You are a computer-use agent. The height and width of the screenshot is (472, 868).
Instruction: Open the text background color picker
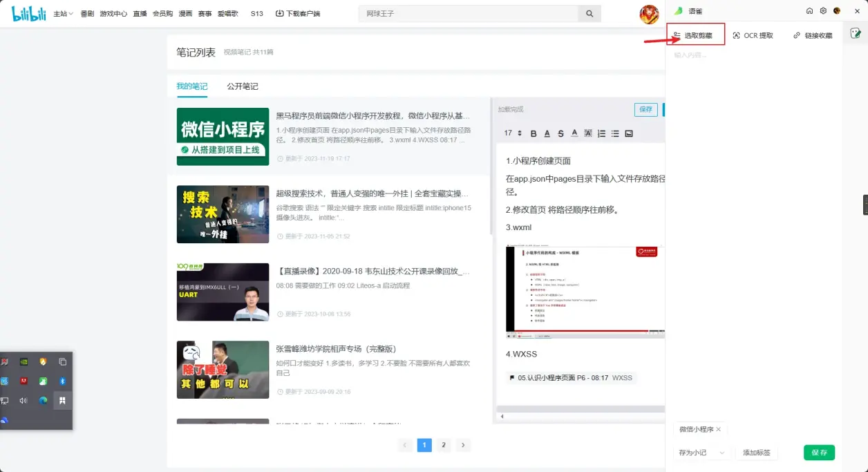(588, 133)
